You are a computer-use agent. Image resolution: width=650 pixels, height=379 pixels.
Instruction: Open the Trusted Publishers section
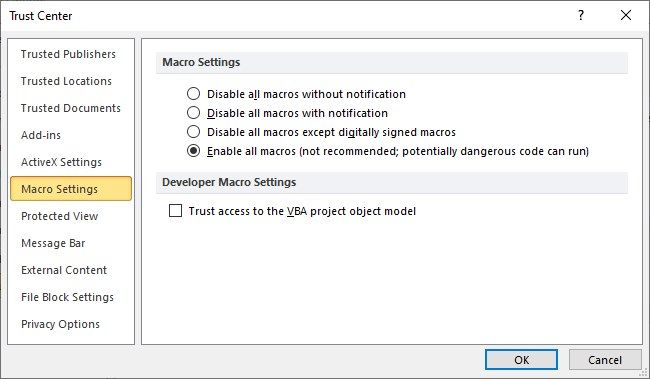point(68,54)
